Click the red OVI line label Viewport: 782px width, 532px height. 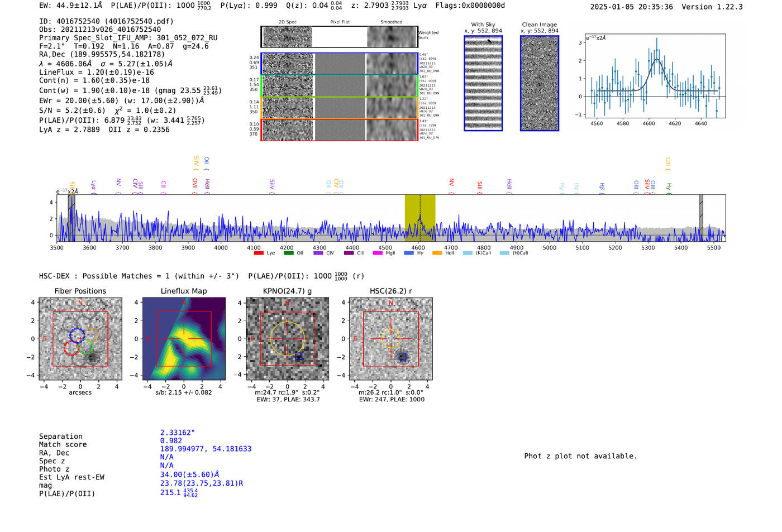click(x=195, y=185)
